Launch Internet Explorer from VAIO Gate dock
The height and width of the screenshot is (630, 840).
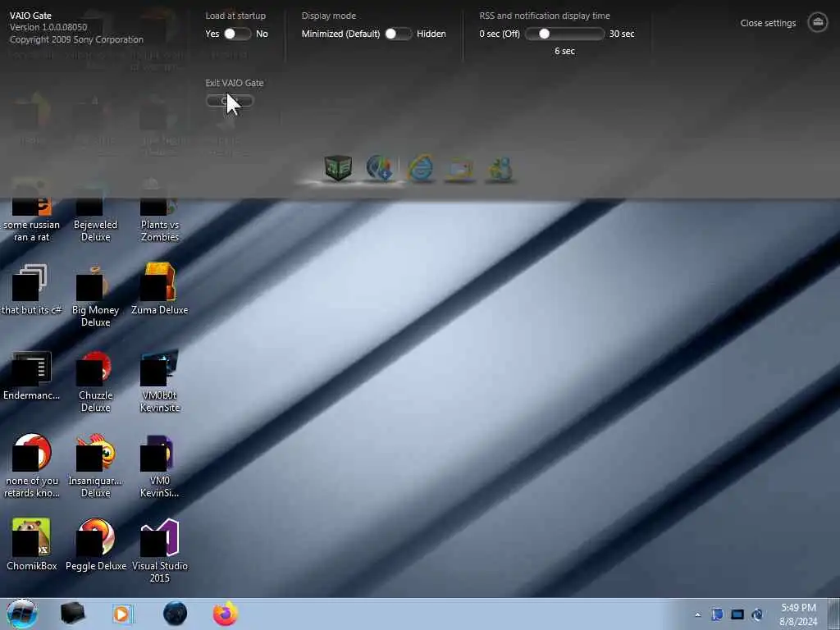point(421,169)
